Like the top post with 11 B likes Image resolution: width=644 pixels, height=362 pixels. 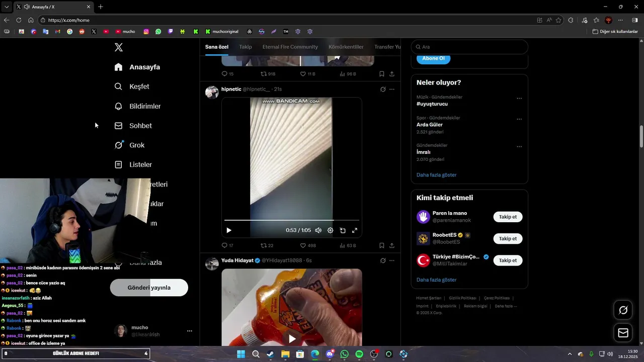click(x=307, y=74)
